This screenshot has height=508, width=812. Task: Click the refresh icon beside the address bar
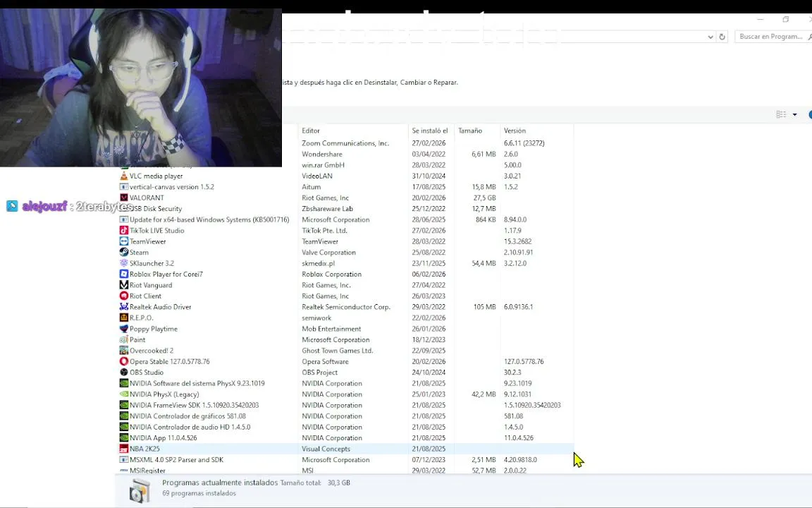coord(722,37)
